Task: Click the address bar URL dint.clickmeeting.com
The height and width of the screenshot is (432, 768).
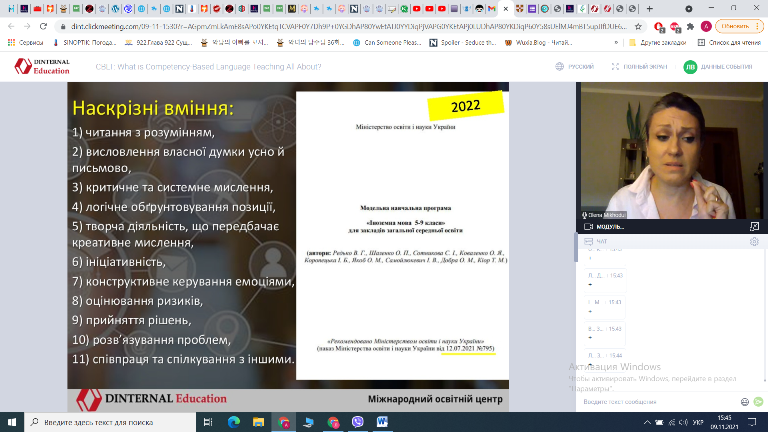Action: pyautogui.click(x=349, y=26)
